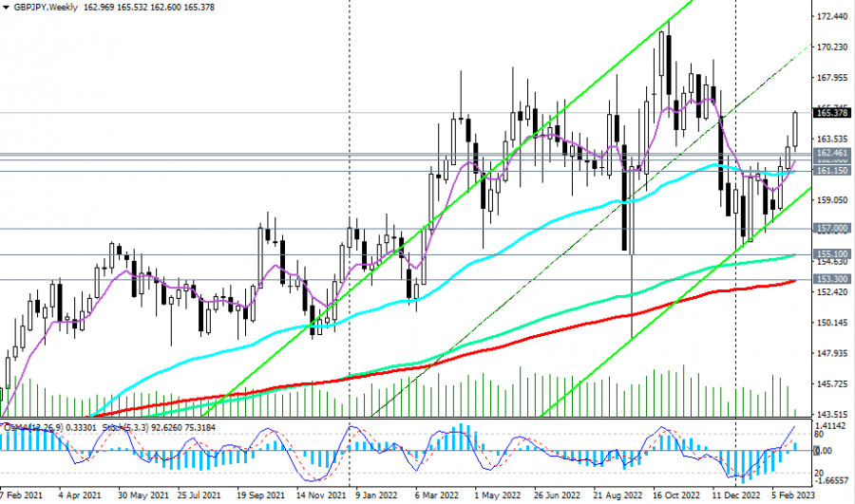Image resolution: width=855 pixels, height=504 pixels.
Task: Click the 26 Jun 2022 date label
Action: pyautogui.click(x=558, y=495)
